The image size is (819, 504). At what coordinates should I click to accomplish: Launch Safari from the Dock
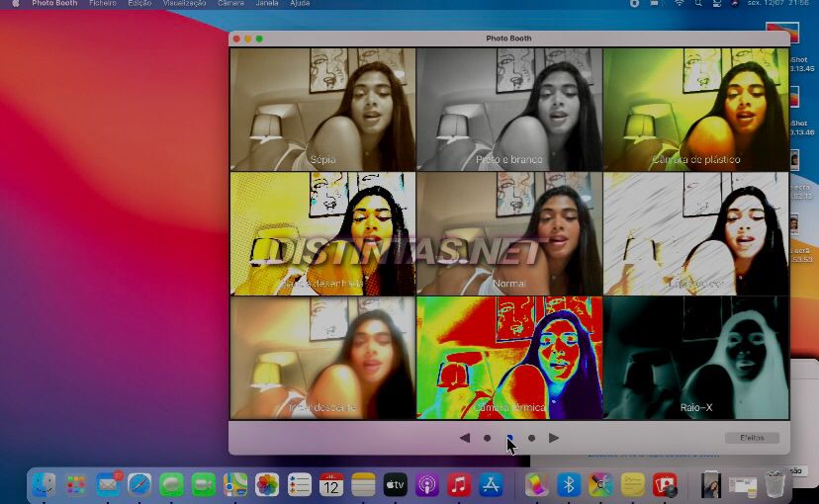tap(139, 484)
